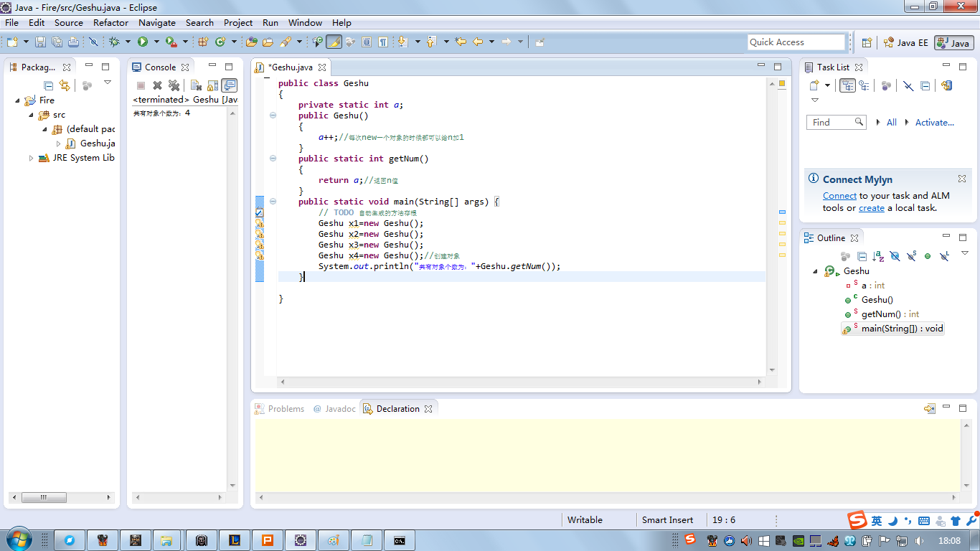Click Collapse All icon in Outline toolbar

[862, 256]
